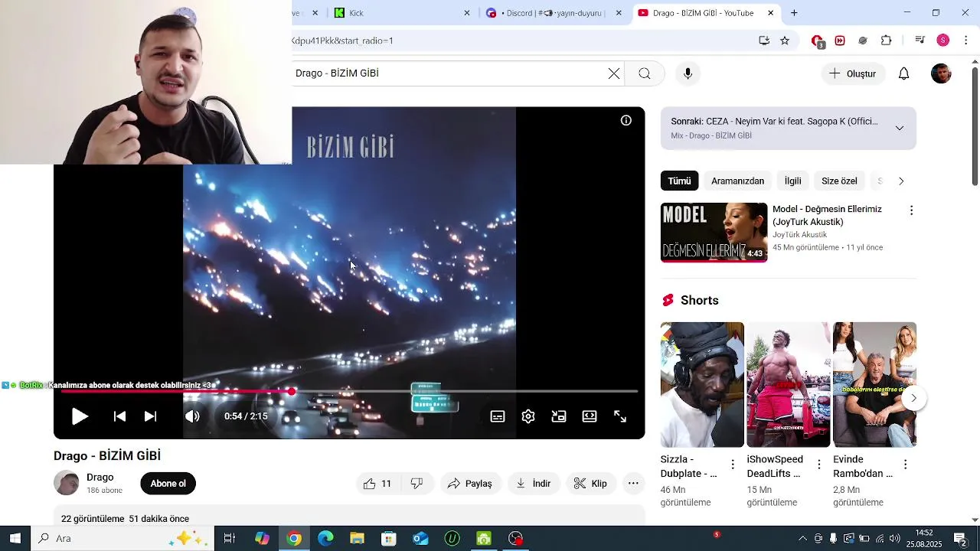Select the İlgili filter chip
Image resolution: width=980 pixels, height=551 pixels.
[792, 181]
